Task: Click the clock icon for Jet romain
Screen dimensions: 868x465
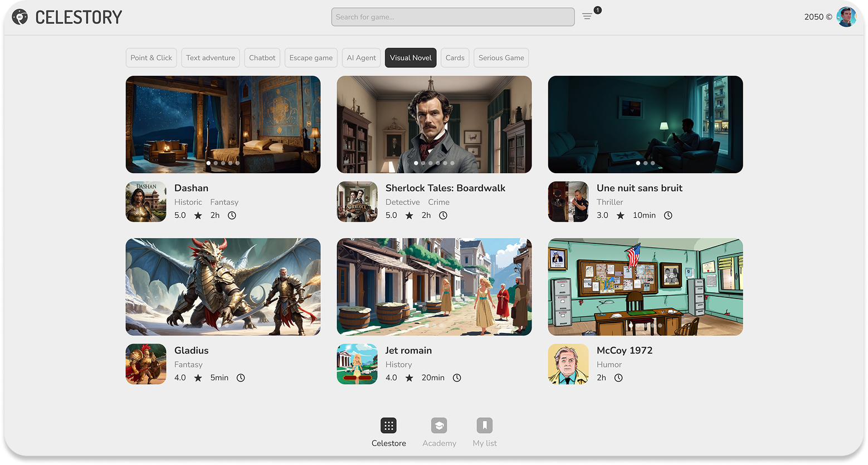Action: pos(457,378)
